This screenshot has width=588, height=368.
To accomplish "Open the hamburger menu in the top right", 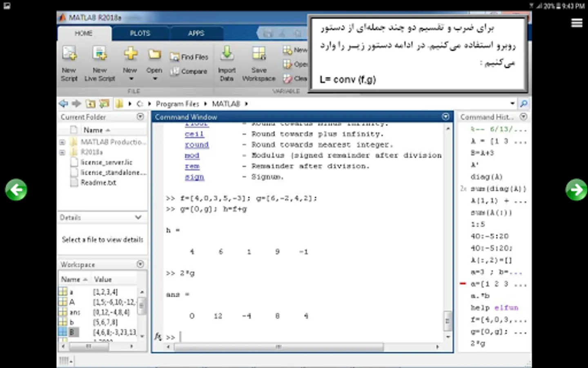I will click(577, 23).
